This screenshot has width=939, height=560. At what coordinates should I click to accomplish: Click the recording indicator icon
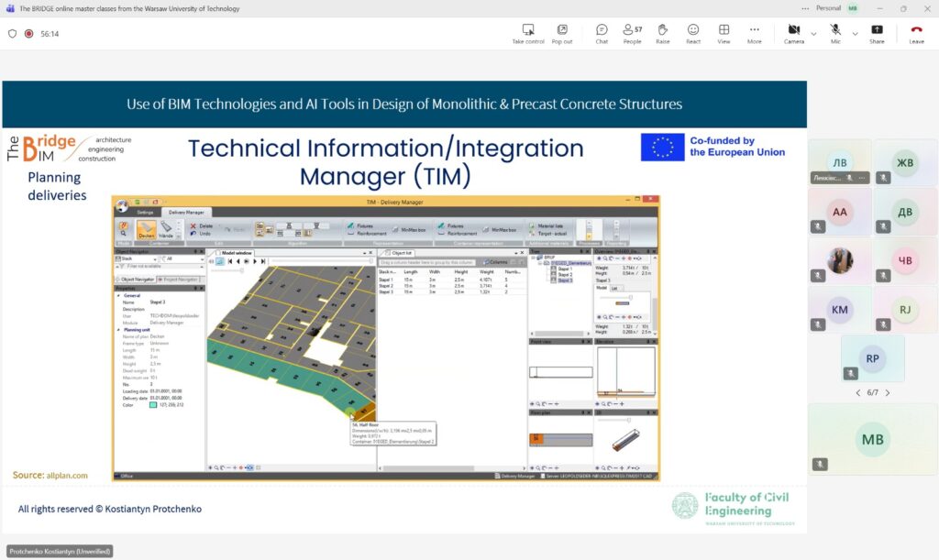pyautogui.click(x=29, y=34)
